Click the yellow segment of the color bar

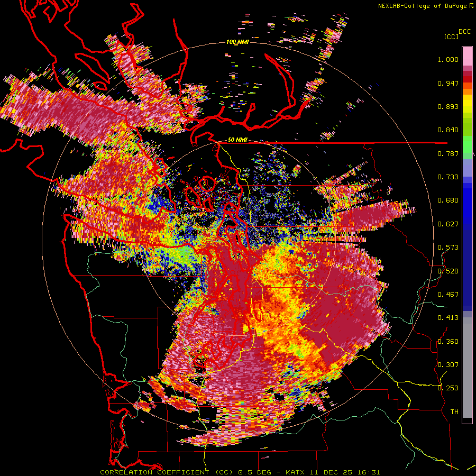pos(467,104)
